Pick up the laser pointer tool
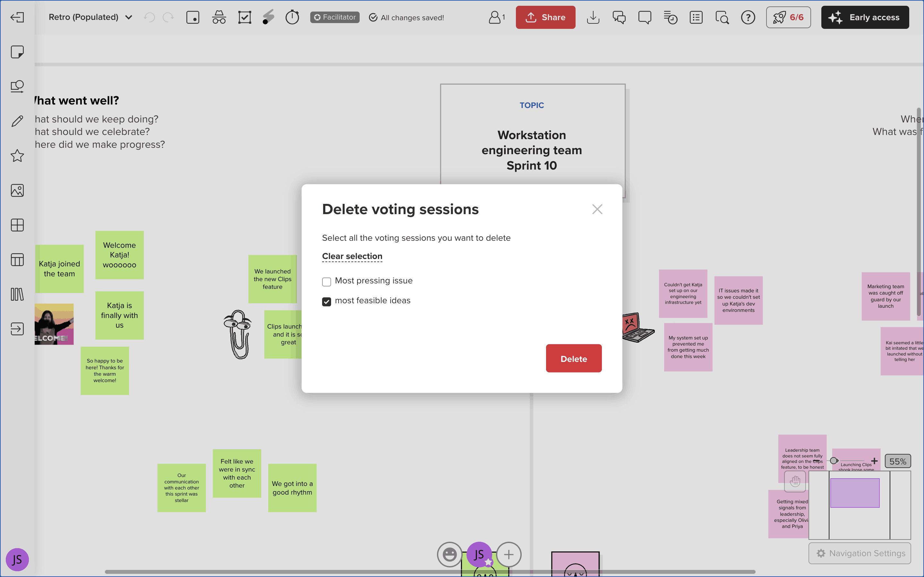Screen dimensions: 924x577 [269, 17]
